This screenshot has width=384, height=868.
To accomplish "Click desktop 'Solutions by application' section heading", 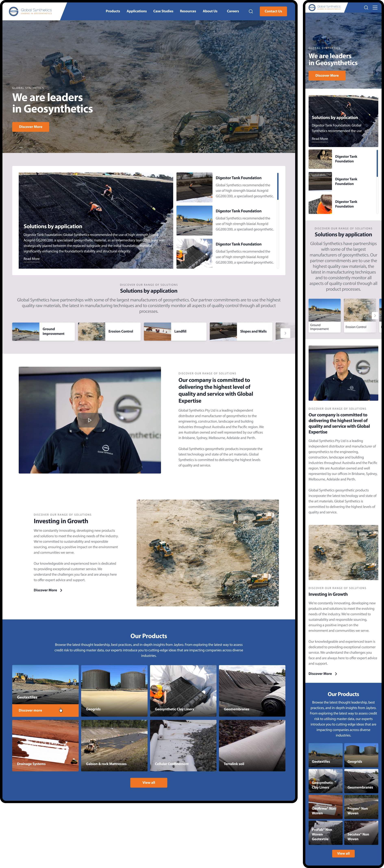I will (x=149, y=291).
